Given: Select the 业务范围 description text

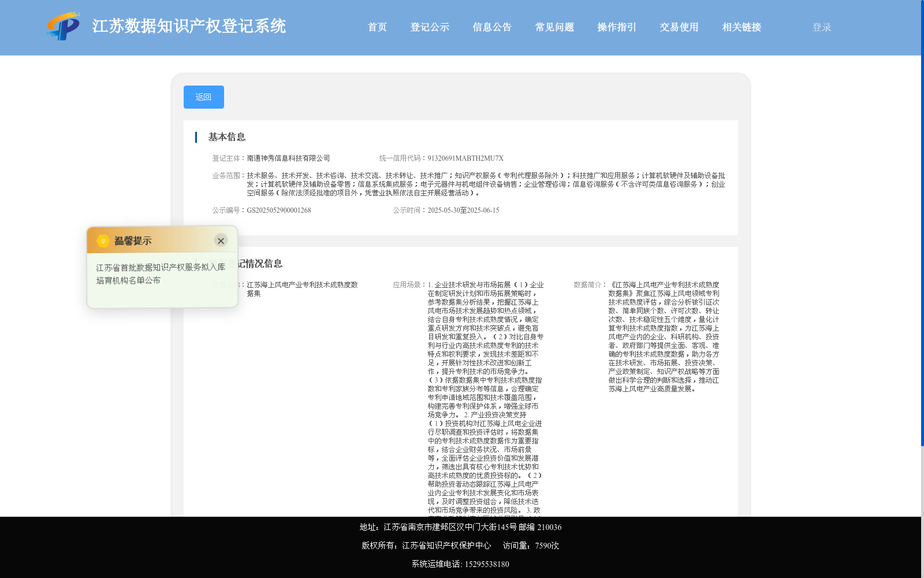Looking at the screenshot, I should [x=486, y=184].
